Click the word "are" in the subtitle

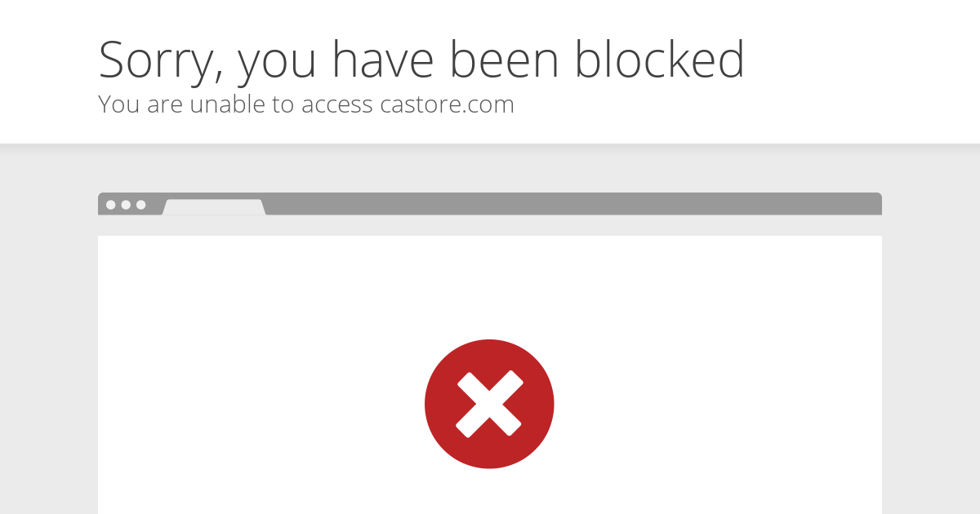(166, 105)
